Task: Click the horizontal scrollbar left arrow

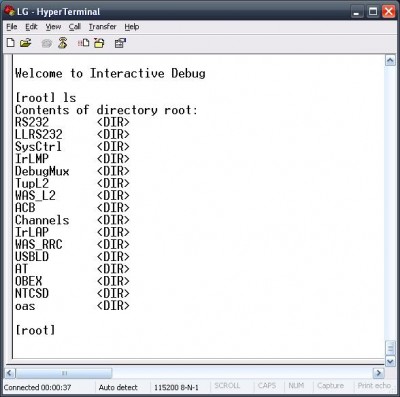Action: click(10, 373)
